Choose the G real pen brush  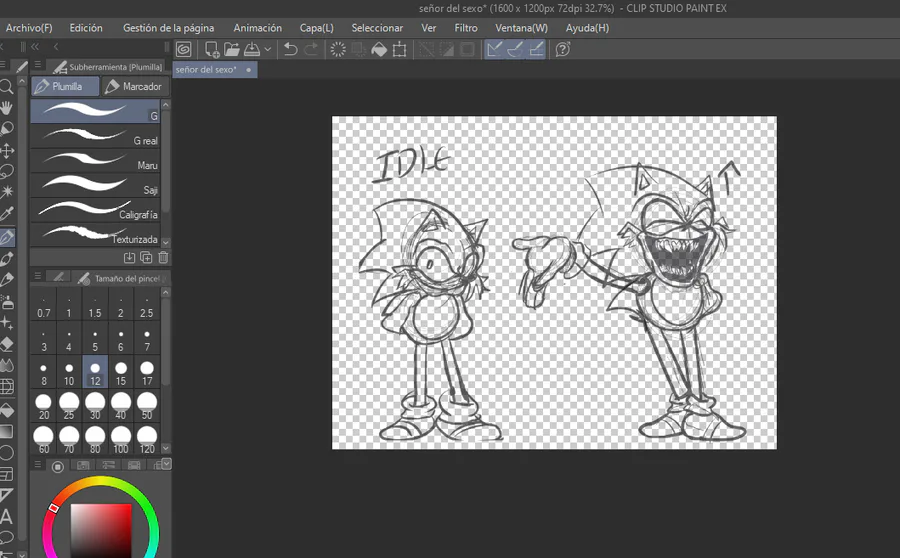[x=95, y=136]
